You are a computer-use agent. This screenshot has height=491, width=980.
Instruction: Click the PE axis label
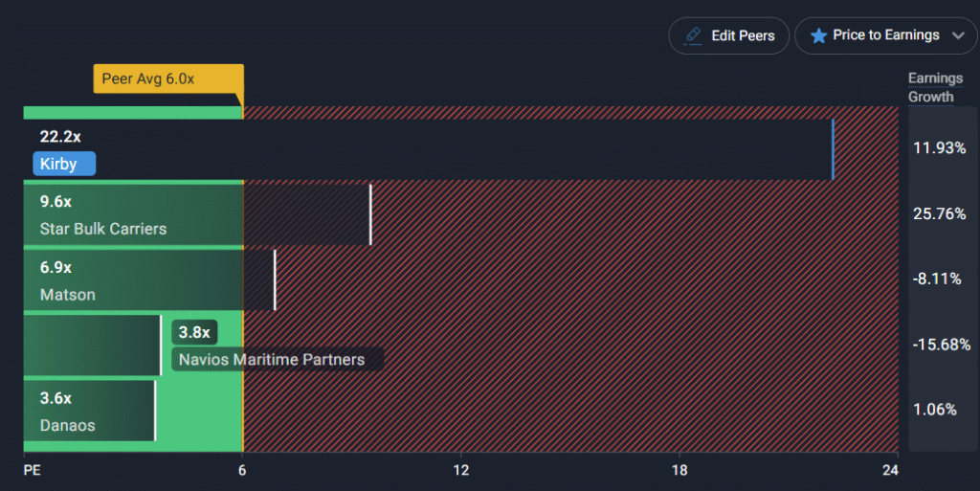point(32,470)
